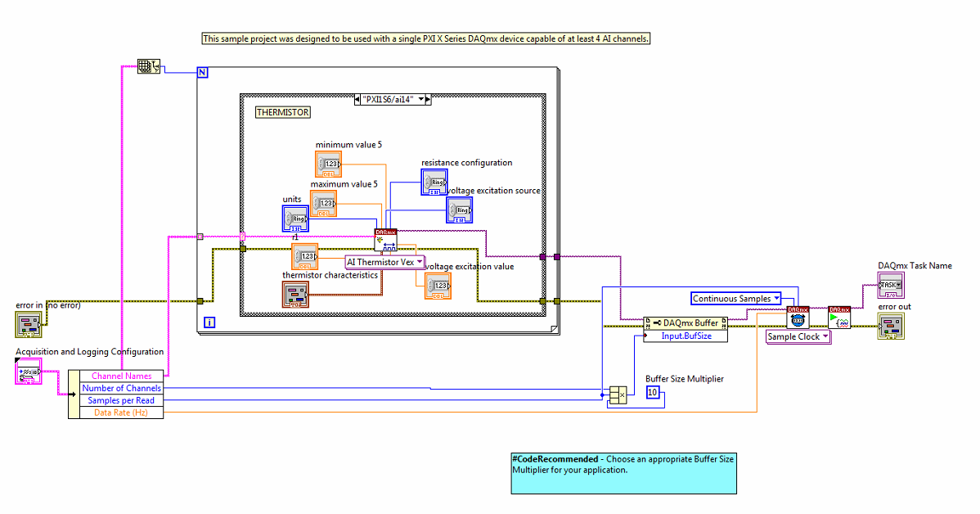Image resolution: width=980 pixels, height=514 pixels.
Task: Click the THERMISTOR case label
Action: tap(282, 113)
